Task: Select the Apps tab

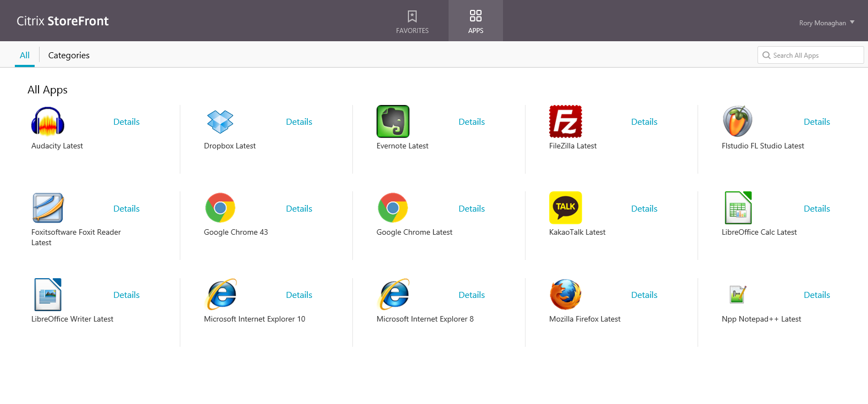Action: tap(476, 21)
